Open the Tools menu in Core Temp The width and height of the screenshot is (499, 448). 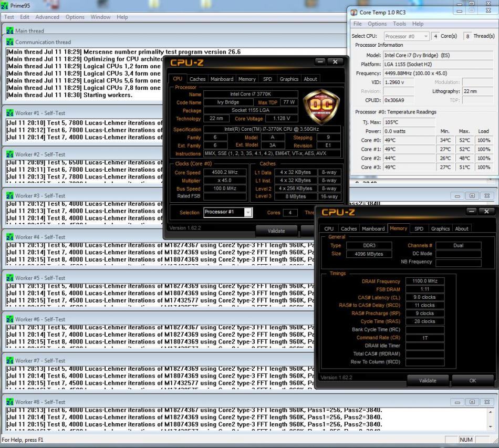399,24
